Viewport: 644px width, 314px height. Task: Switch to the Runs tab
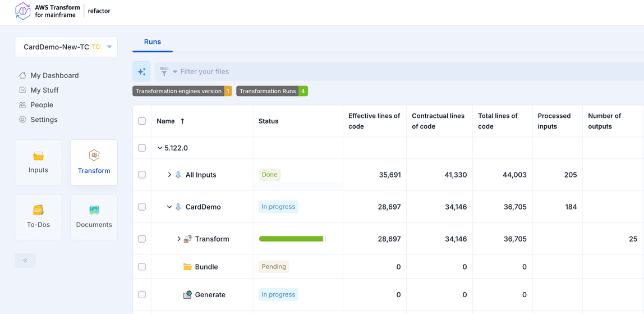click(x=153, y=42)
